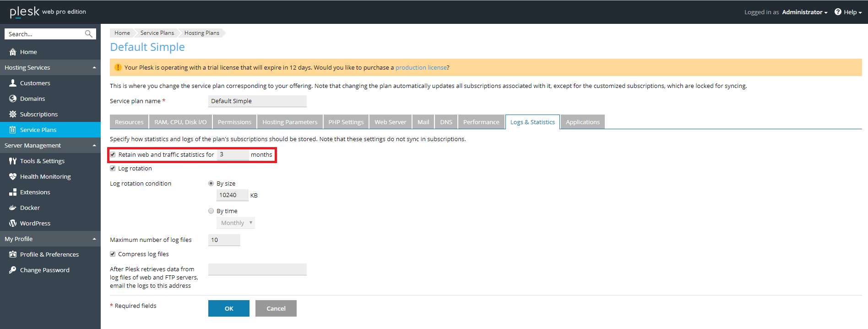Open the Administrator account dropdown
Screen dimensions: 868x329
804,12
